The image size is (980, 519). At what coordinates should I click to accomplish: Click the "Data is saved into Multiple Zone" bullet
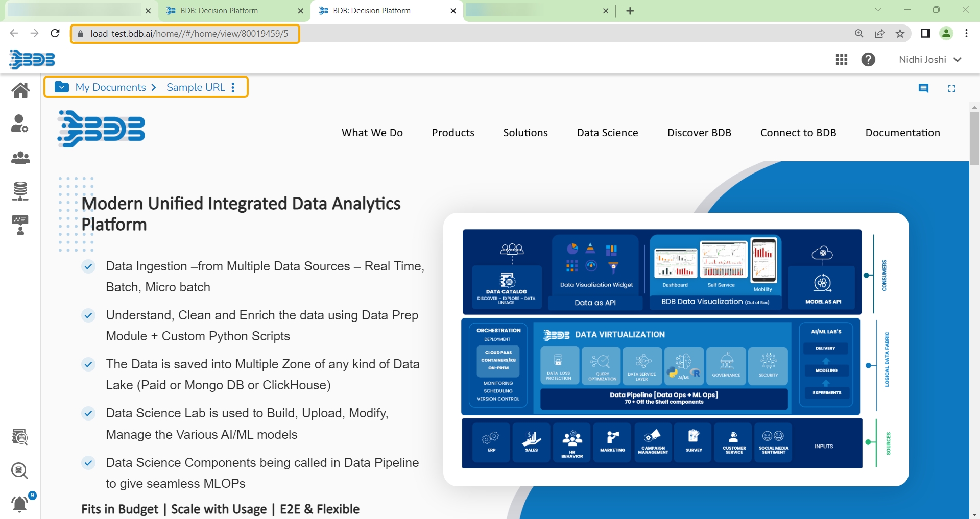[262, 375]
